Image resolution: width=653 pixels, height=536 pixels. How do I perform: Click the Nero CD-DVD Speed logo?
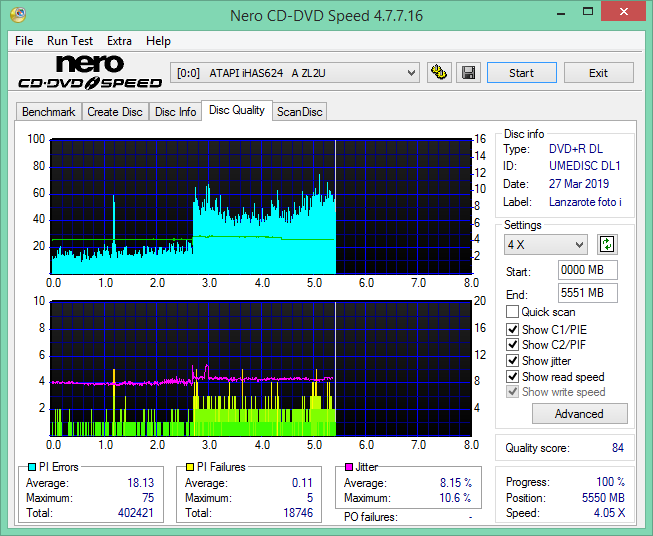click(90, 73)
